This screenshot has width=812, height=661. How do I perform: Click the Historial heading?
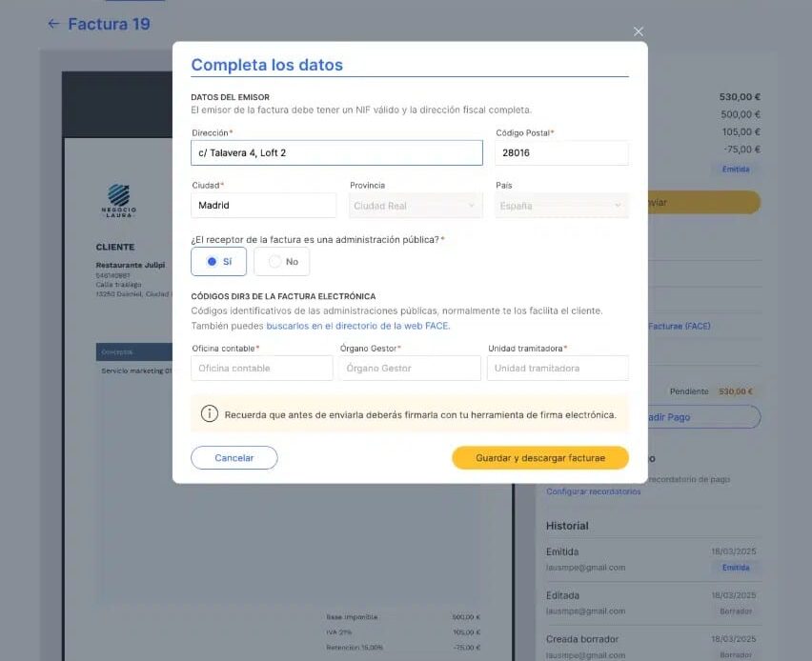coord(567,526)
